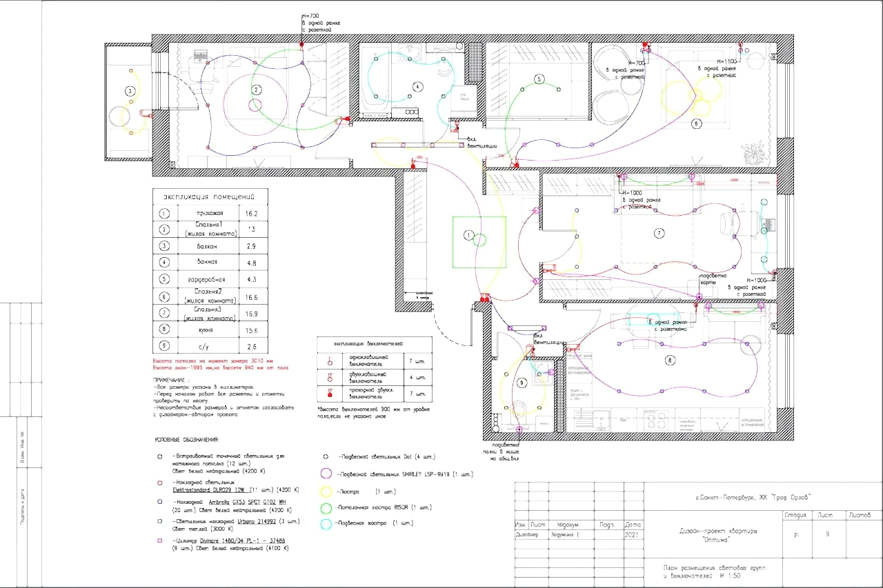Click room number 2 marker on floor plan
The image size is (883, 588).
(256, 90)
